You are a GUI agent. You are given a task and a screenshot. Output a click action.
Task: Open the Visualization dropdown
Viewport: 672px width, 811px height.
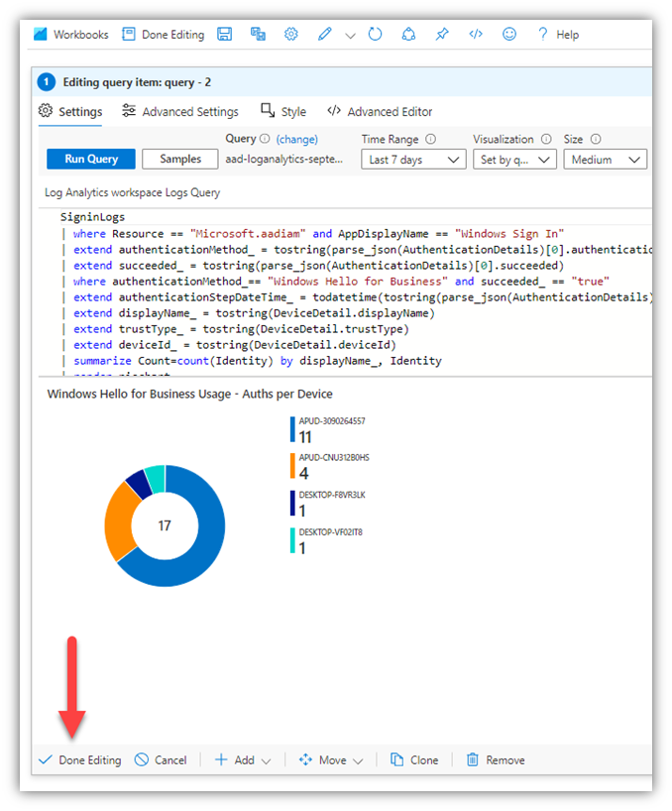[x=514, y=160]
